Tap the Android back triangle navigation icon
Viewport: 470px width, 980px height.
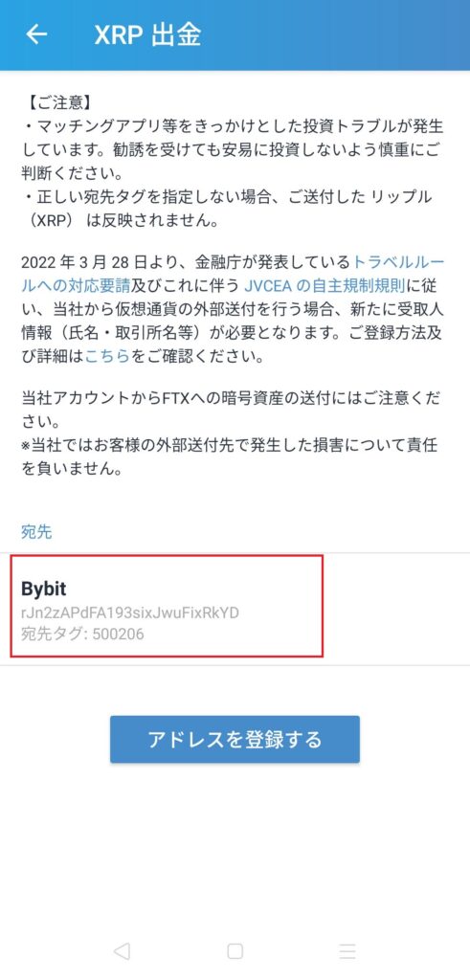(x=122, y=951)
